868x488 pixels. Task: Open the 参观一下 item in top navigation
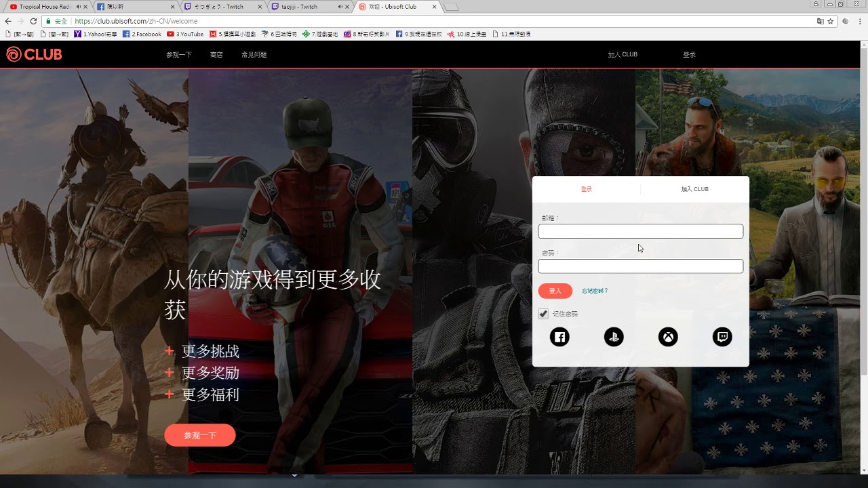(x=178, y=54)
